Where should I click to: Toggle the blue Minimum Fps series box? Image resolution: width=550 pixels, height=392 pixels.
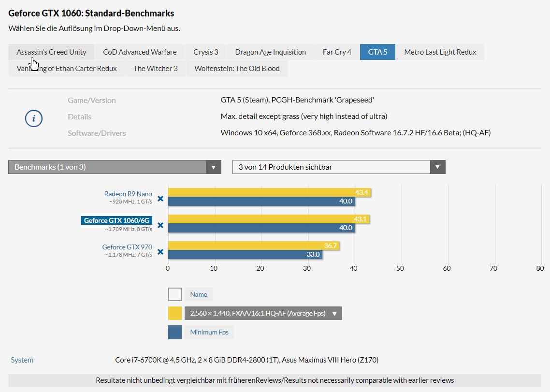pos(175,332)
